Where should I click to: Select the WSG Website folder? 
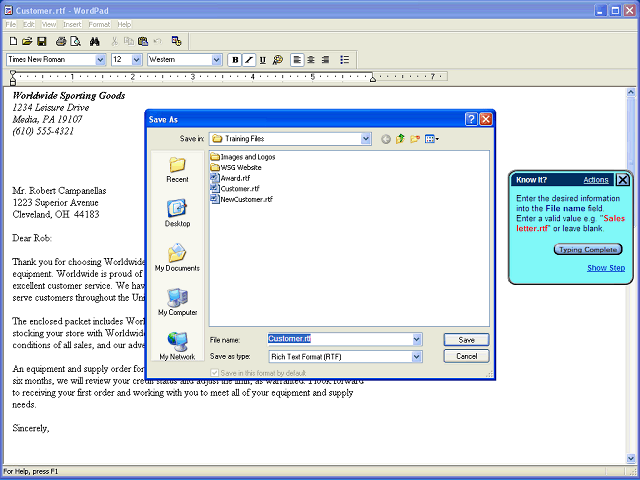point(236,167)
